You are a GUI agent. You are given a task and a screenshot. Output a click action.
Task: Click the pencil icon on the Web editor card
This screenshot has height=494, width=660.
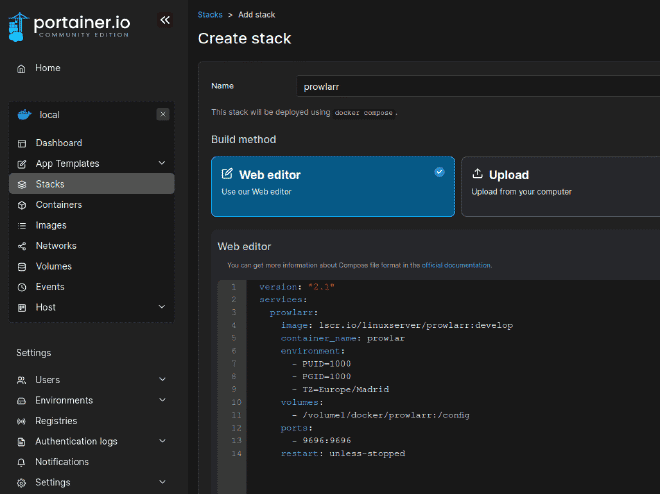227,173
